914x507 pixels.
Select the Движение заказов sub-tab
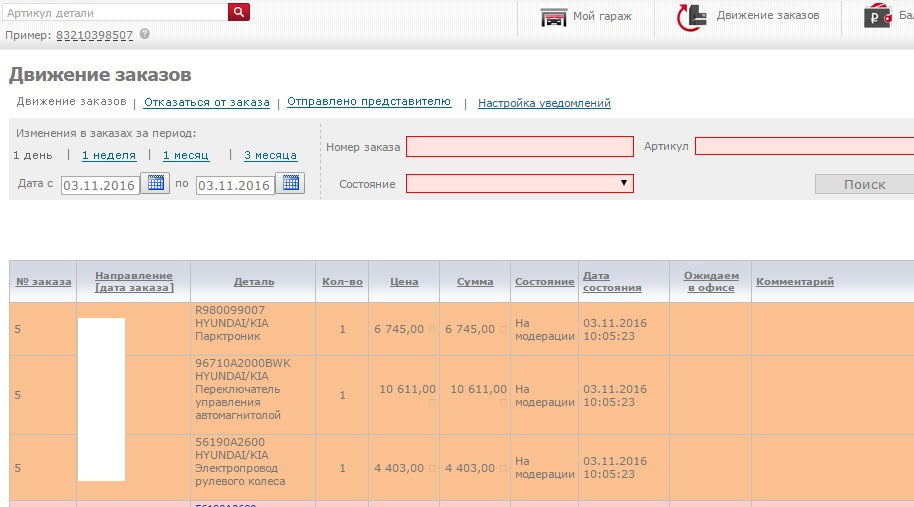coord(71,101)
